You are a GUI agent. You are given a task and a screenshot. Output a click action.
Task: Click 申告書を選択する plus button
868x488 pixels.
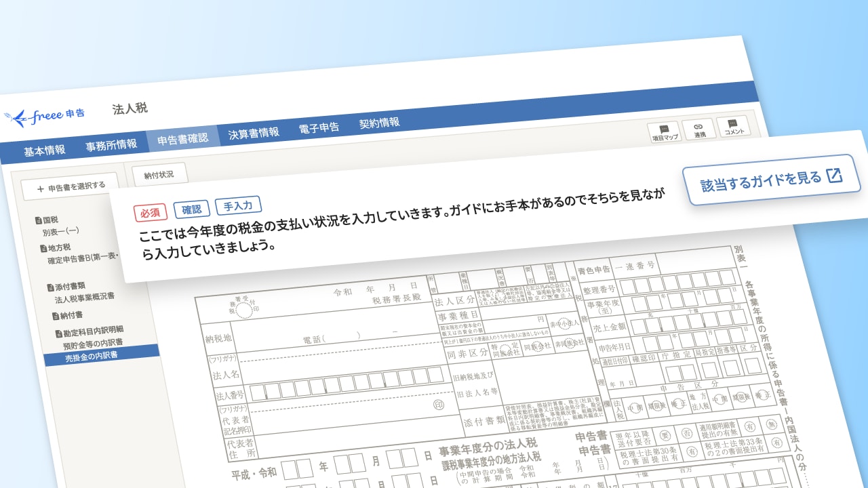point(71,186)
